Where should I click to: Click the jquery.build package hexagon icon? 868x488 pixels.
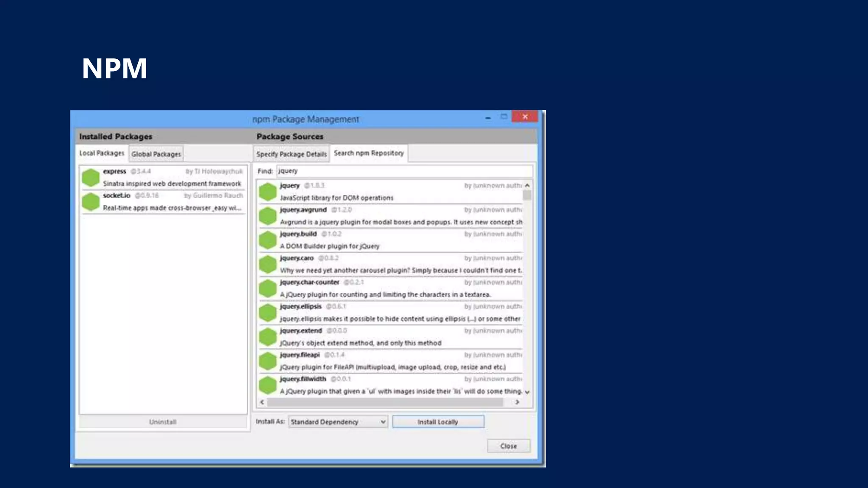click(268, 240)
